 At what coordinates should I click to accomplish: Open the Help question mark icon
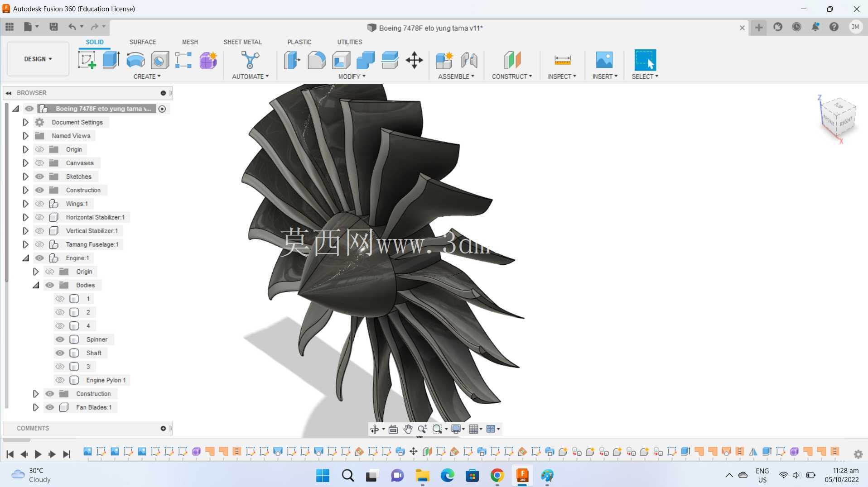coord(834,27)
